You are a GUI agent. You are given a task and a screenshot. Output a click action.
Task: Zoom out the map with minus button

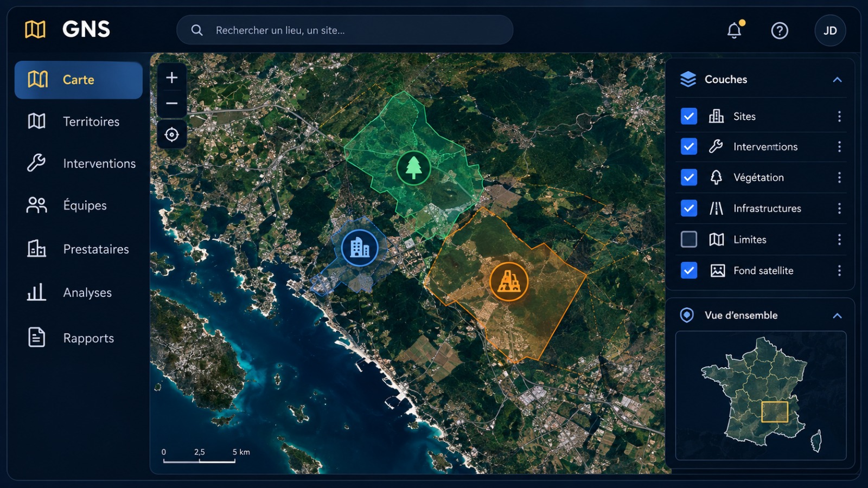(x=172, y=104)
